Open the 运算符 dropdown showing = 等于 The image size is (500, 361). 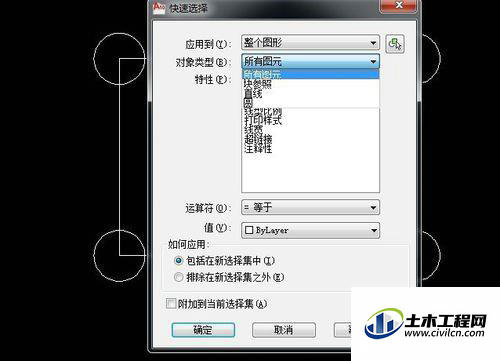(x=310, y=208)
